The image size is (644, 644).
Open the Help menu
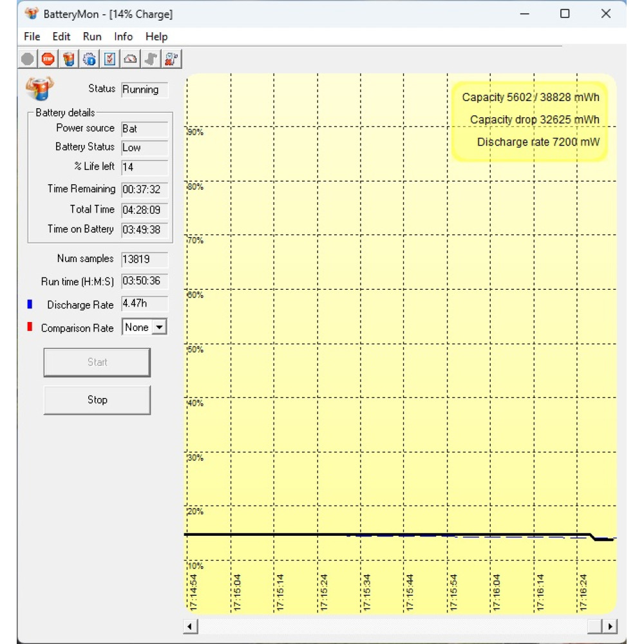coord(156,37)
